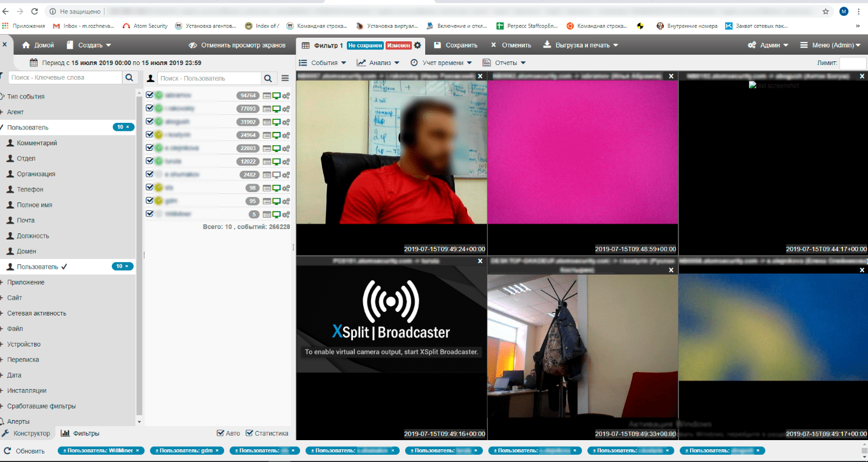This screenshot has height=462, width=868.
Task: Uncheck the user row with 12022 events
Action: (149, 162)
